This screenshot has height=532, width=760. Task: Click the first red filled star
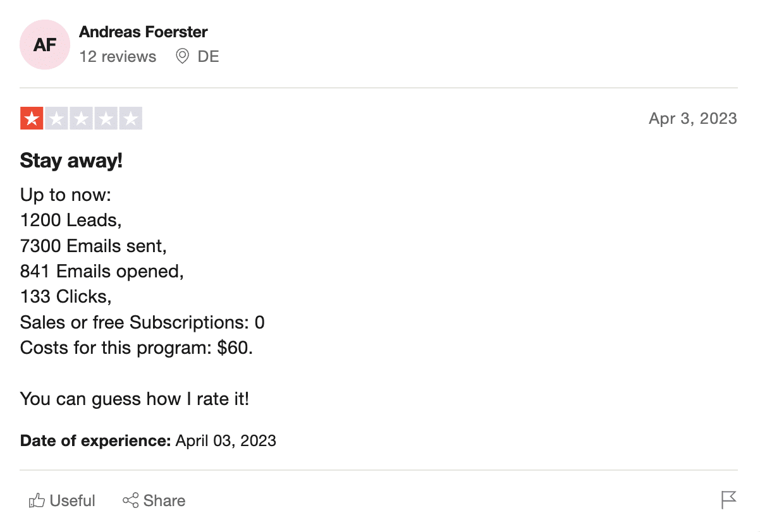(x=32, y=119)
